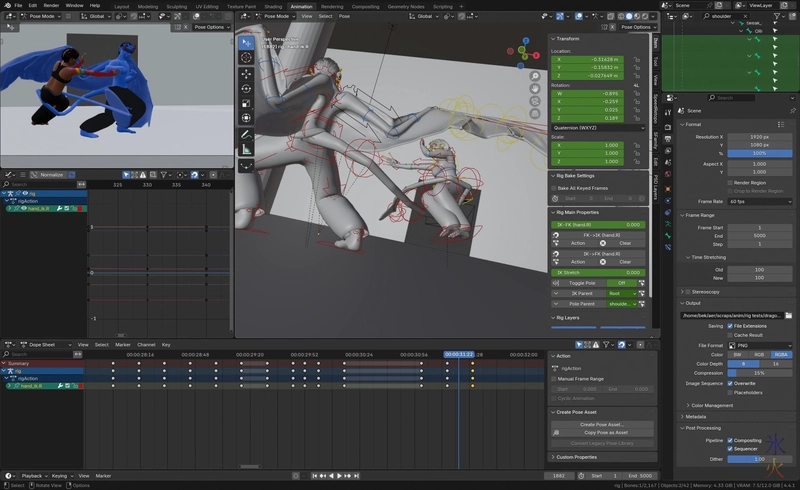Open the Render menu in top bar

pyautogui.click(x=50, y=5)
